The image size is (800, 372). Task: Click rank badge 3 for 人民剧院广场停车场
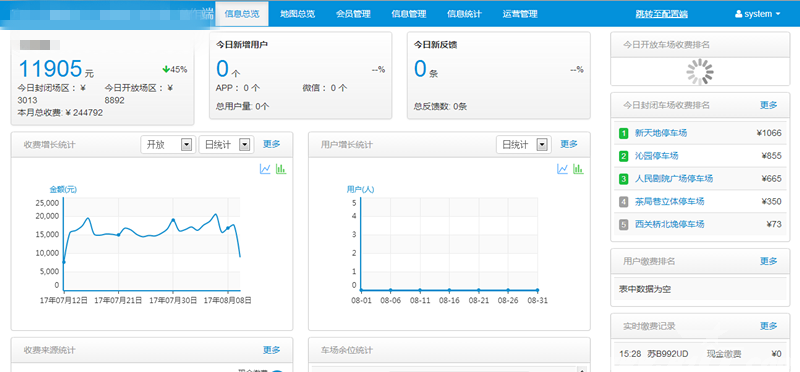[x=623, y=179]
